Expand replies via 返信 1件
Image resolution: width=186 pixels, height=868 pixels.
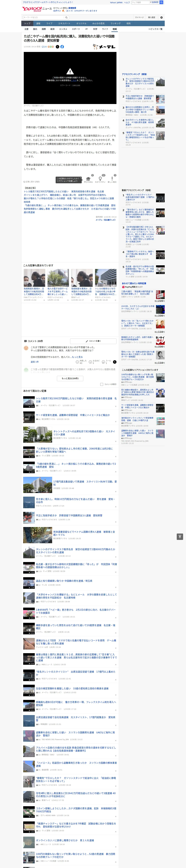(34, 362)
